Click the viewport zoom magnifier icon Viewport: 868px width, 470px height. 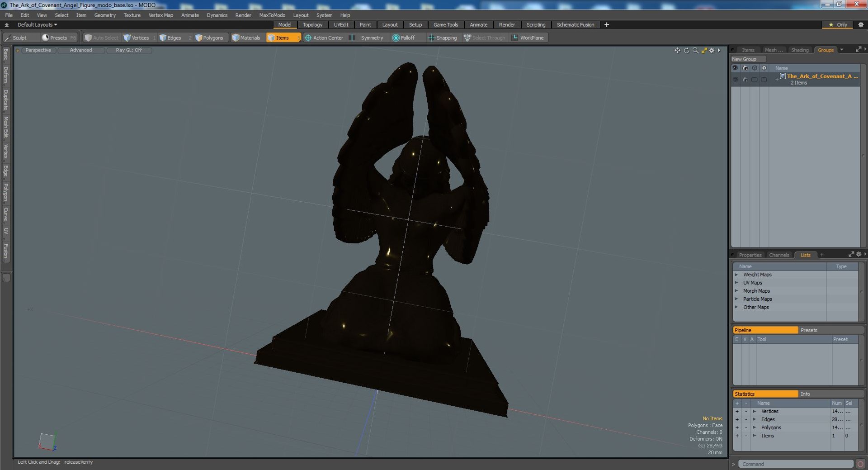(695, 50)
